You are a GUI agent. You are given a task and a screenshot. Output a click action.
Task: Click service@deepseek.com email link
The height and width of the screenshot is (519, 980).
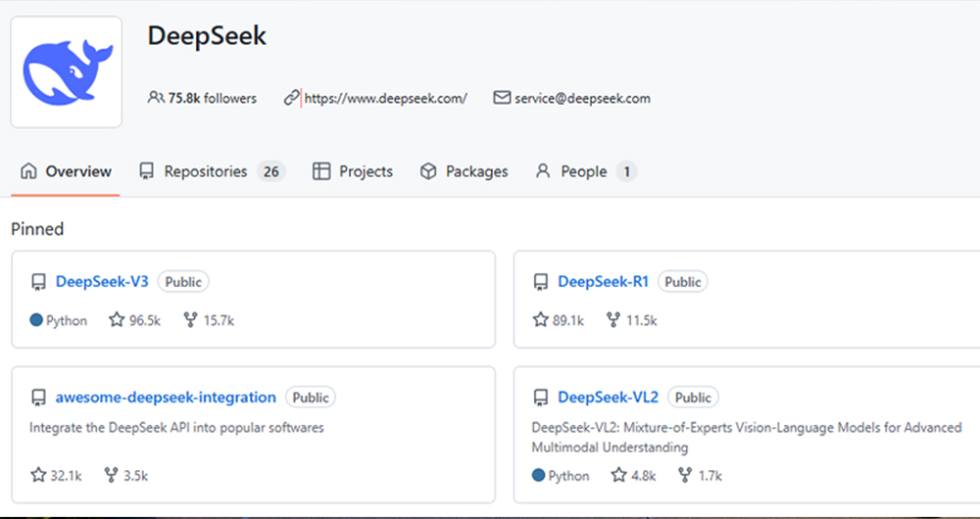pyautogui.click(x=582, y=98)
